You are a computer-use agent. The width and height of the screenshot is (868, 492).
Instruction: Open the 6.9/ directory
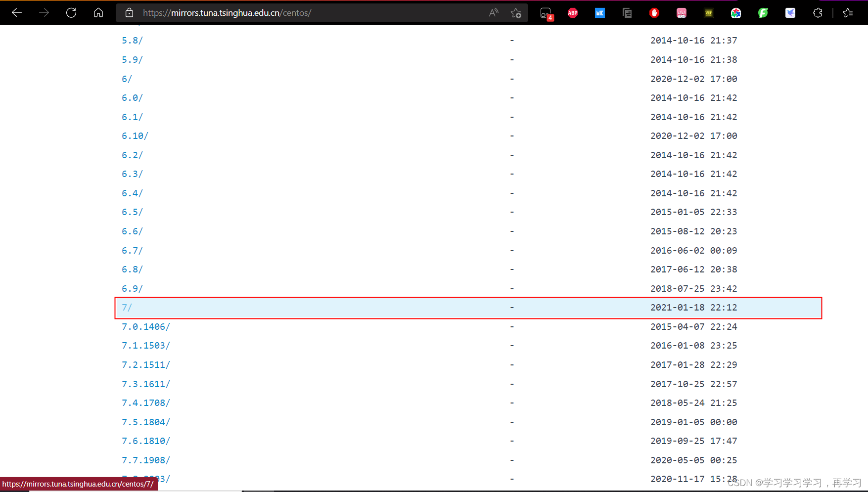[132, 289]
